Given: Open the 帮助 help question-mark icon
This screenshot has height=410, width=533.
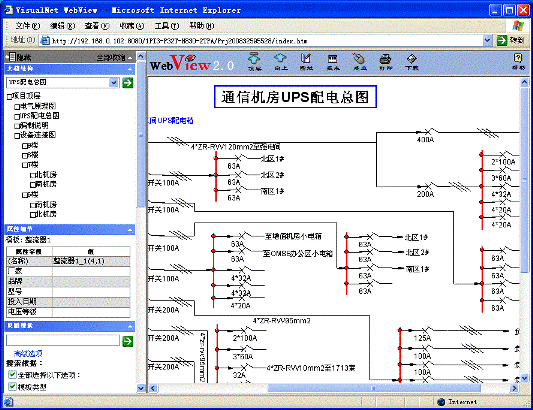Looking at the screenshot, I should 518,61.
